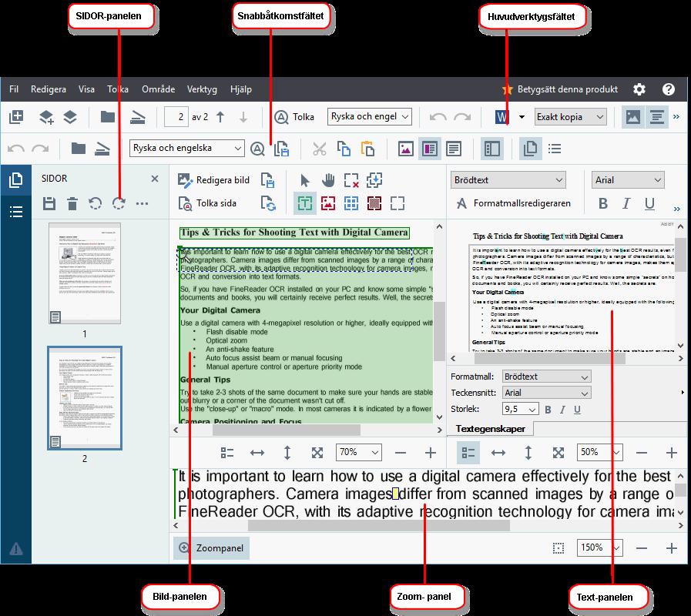Open the Visa menu
This screenshot has height=616, width=691.
pyautogui.click(x=86, y=89)
